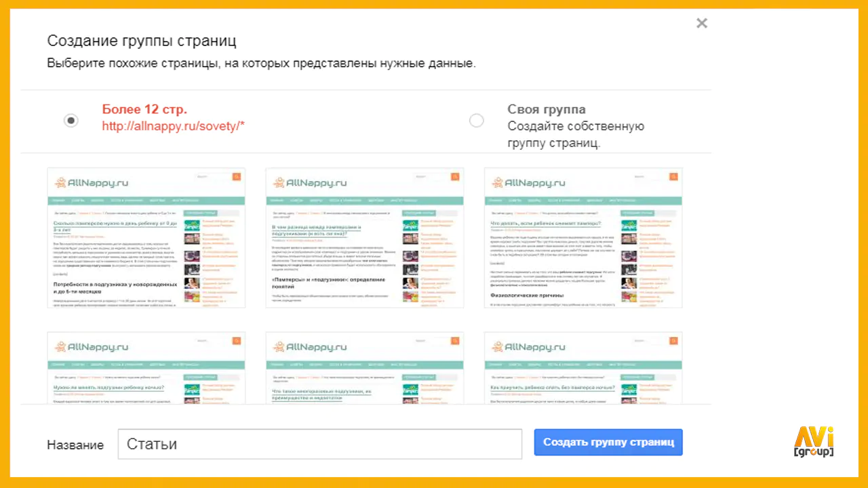
Task: Select the 'Своя группа' radio button
Action: (x=477, y=121)
